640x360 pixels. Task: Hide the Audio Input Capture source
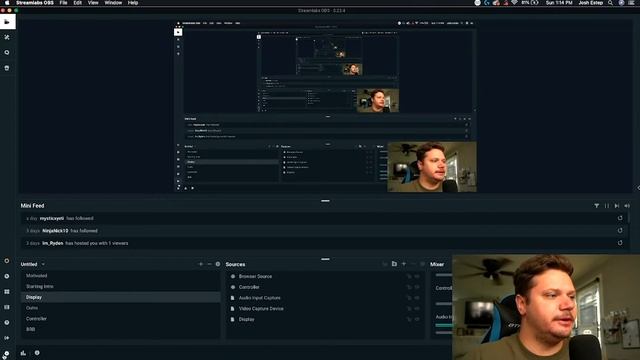(417, 298)
